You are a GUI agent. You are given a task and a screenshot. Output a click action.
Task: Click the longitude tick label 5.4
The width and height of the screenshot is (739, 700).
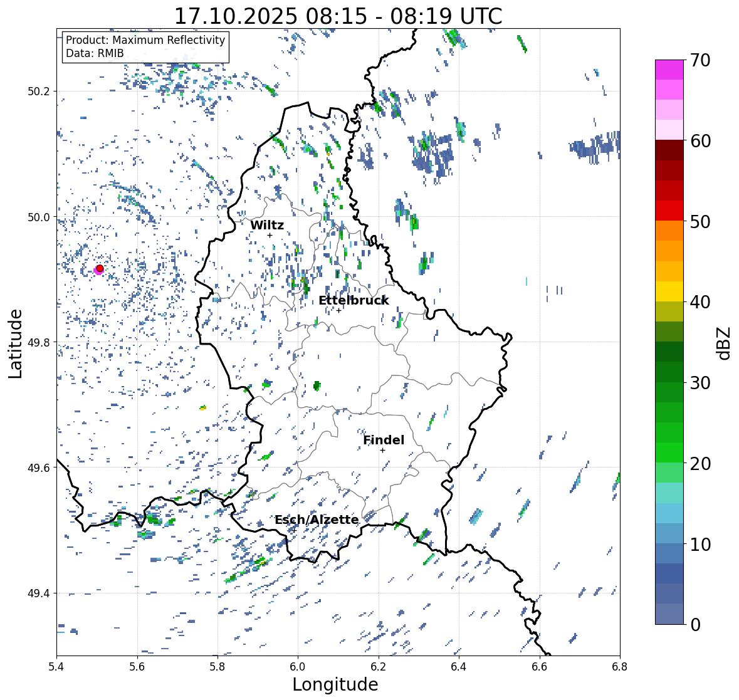point(56,667)
